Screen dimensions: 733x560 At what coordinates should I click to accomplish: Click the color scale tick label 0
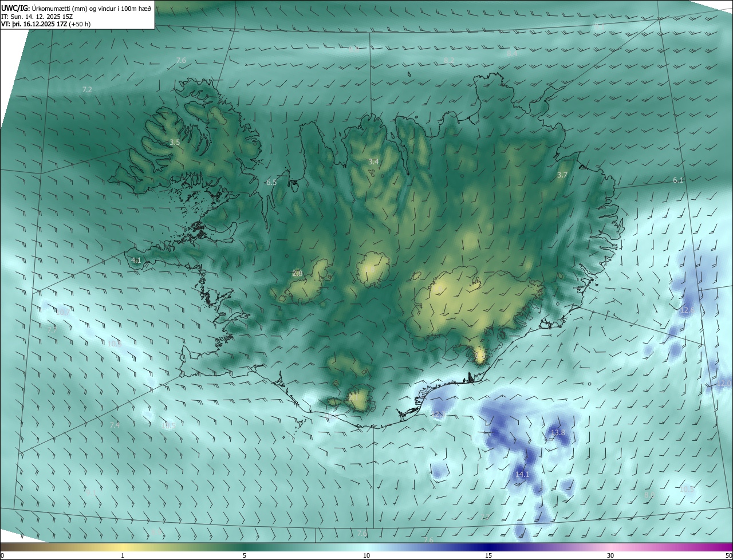click(2, 556)
